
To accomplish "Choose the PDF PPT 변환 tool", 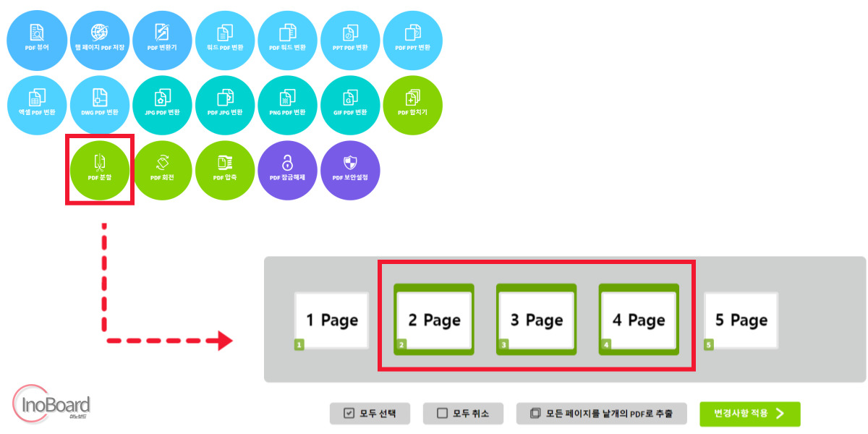I will (x=412, y=41).
